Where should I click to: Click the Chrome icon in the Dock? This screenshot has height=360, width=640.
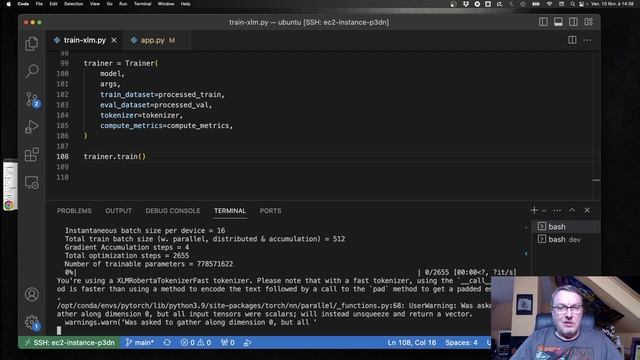pyautogui.click(x=9, y=205)
